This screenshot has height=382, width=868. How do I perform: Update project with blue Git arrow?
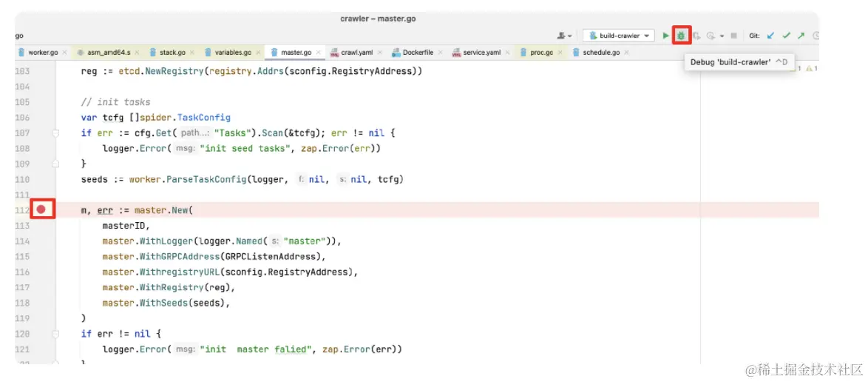[770, 36]
